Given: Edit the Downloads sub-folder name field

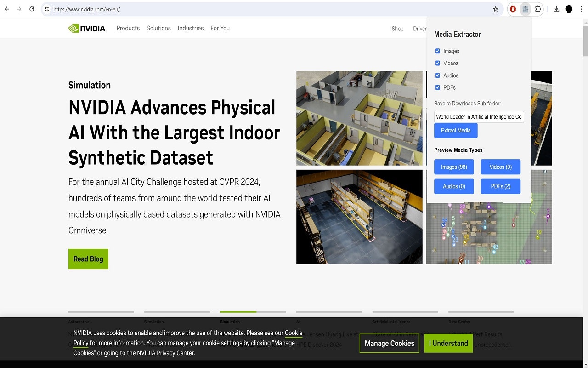Looking at the screenshot, I should pyautogui.click(x=479, y=117).
